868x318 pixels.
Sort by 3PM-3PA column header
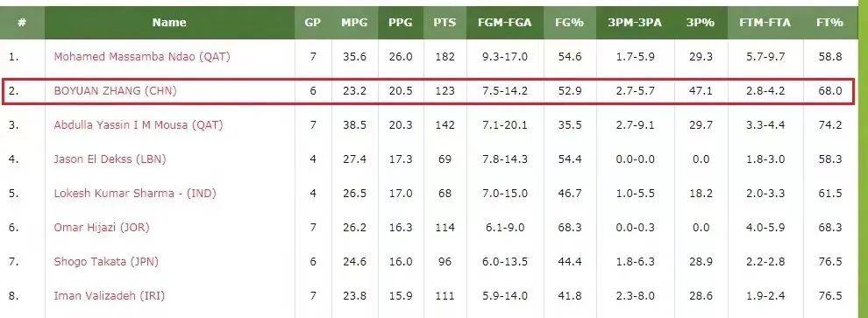tap(635, 23)
